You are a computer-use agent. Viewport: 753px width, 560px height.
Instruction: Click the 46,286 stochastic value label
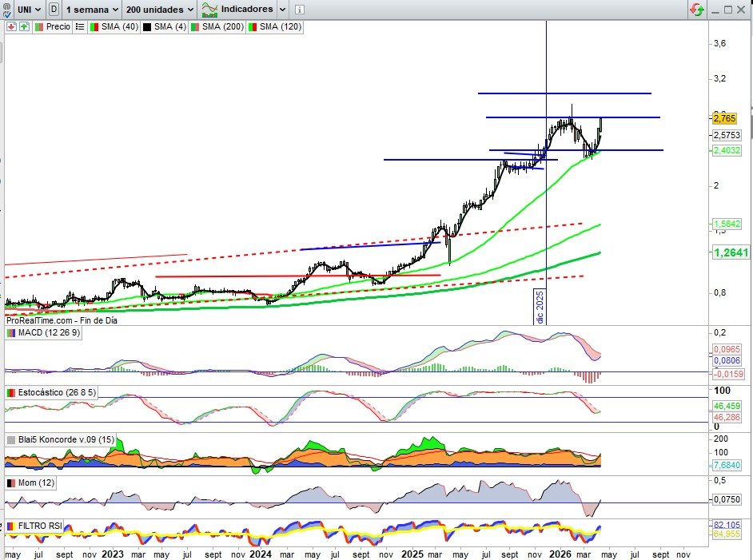(727, 418)
